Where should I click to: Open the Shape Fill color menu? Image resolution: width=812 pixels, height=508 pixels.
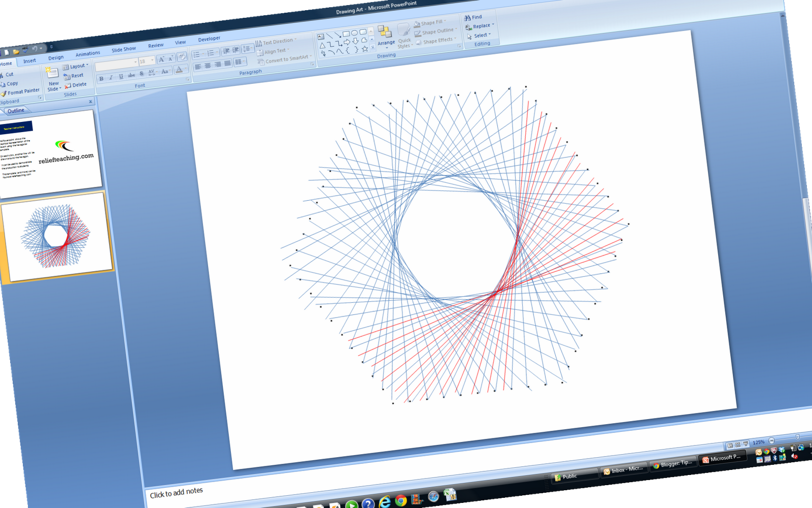click(430, 23)
